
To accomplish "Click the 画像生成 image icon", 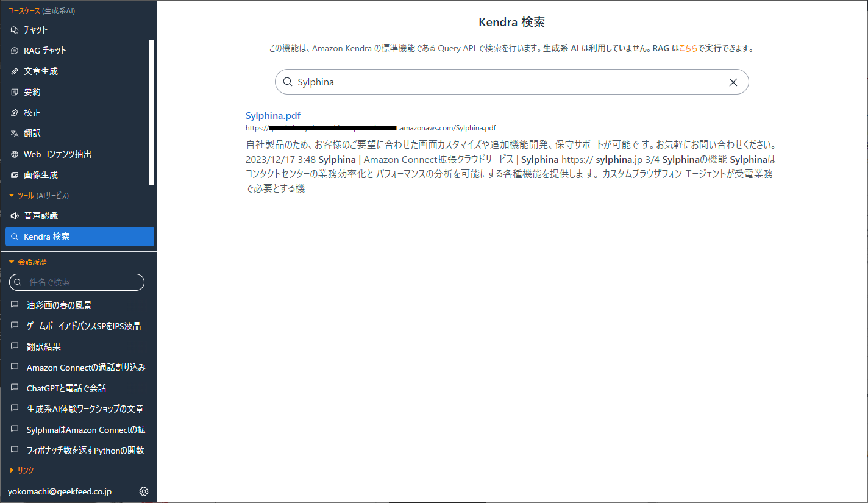I will (x=15, y=175).
